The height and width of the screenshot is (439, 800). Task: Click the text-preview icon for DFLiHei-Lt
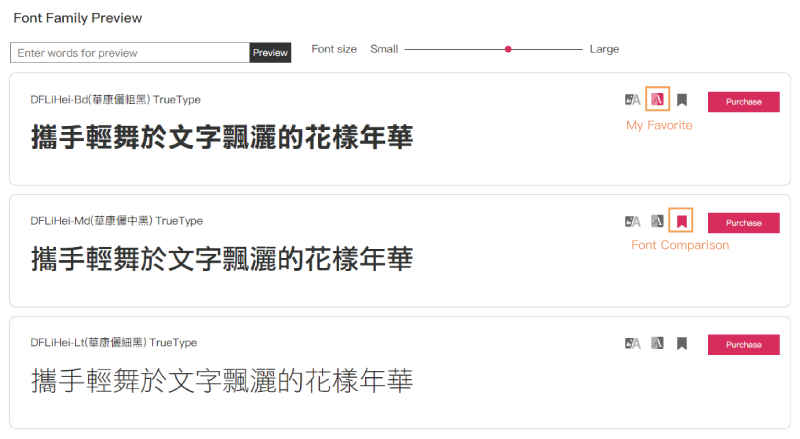(632, 343)
